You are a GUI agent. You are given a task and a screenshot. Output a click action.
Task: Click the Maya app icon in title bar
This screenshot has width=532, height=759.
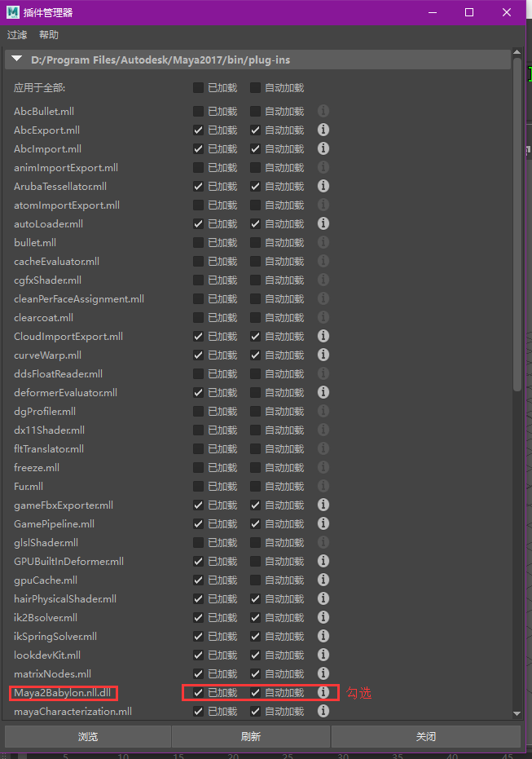[x=15, y=12]
